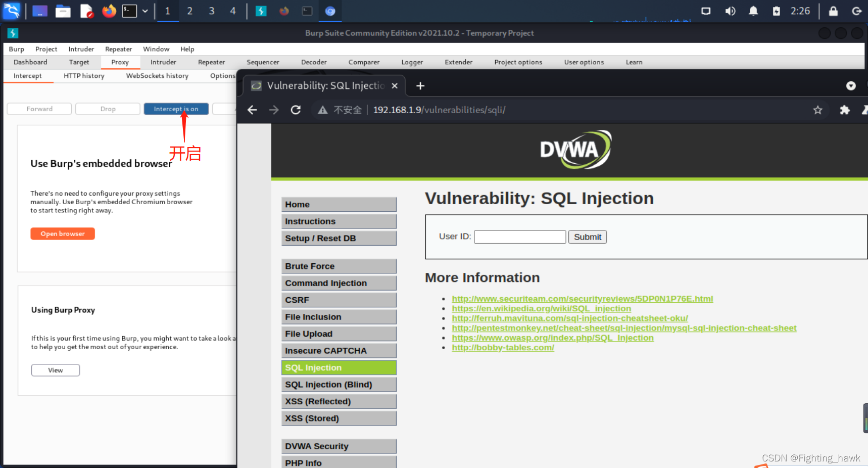Screen dimensions: 868x468
Task: Click the View button under Using Burp Proxy
Action: tap(56, 370)
